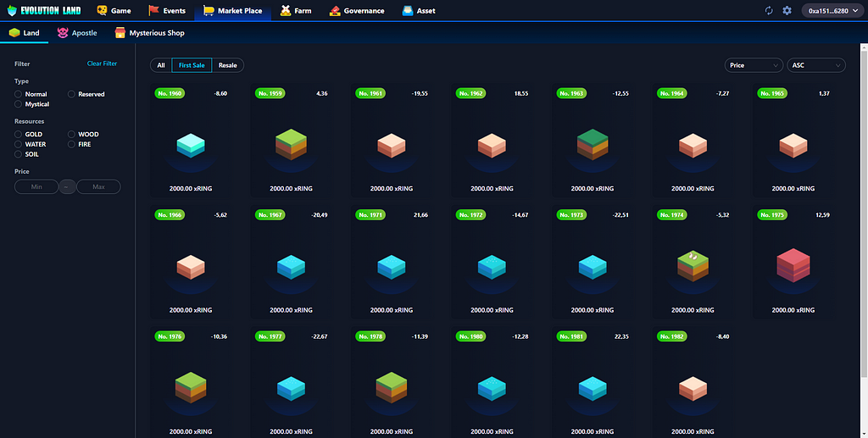The image size is (868, 438).
Task: Click the peach land cube No. 1966
Action: 191,267
